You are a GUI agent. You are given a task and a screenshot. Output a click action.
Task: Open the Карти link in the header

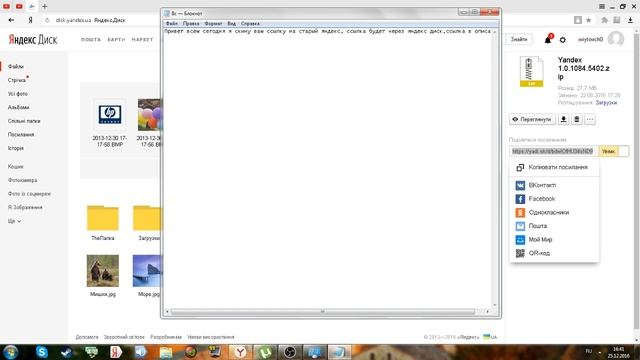click(x=116, y=40)
